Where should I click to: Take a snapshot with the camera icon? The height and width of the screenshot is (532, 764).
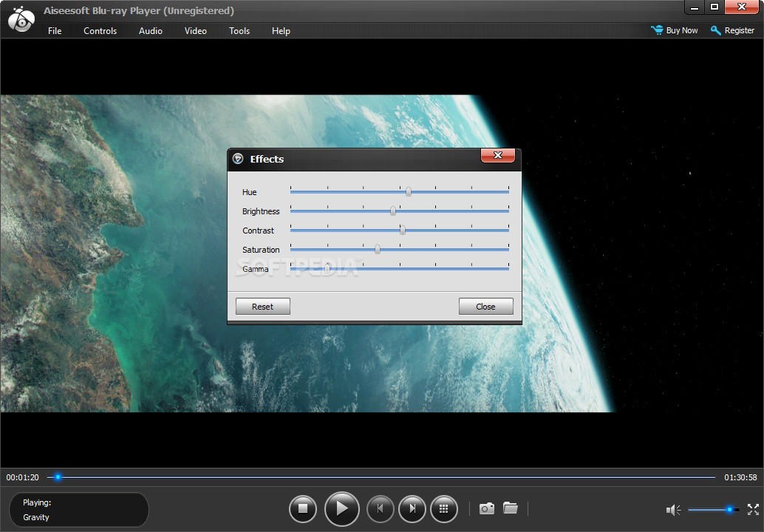click(486, 508)
